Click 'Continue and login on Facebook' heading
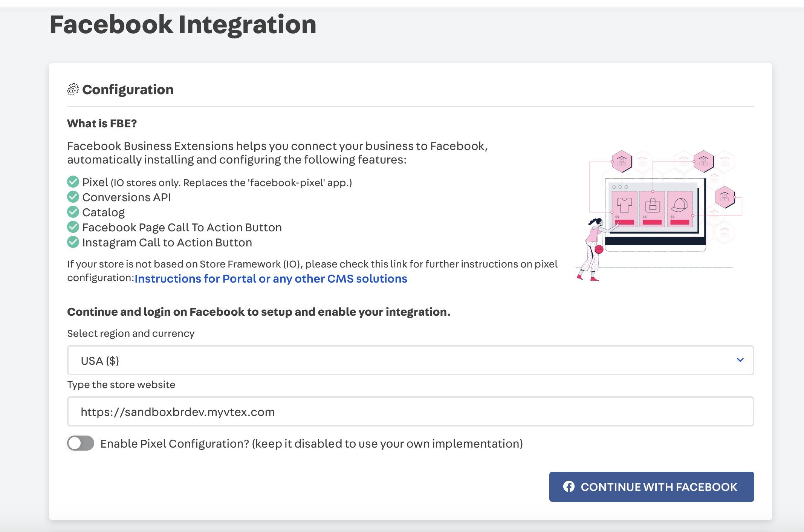The image size is (804, 532). 259,312
